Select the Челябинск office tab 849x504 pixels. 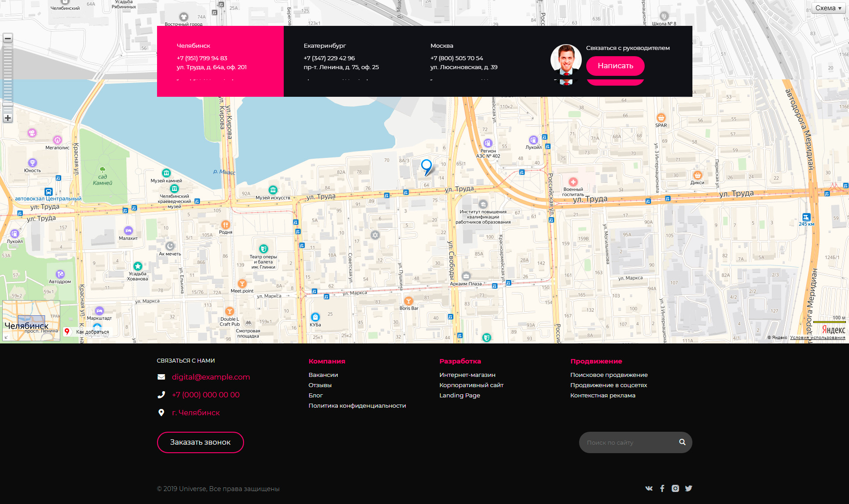(220, 61)
